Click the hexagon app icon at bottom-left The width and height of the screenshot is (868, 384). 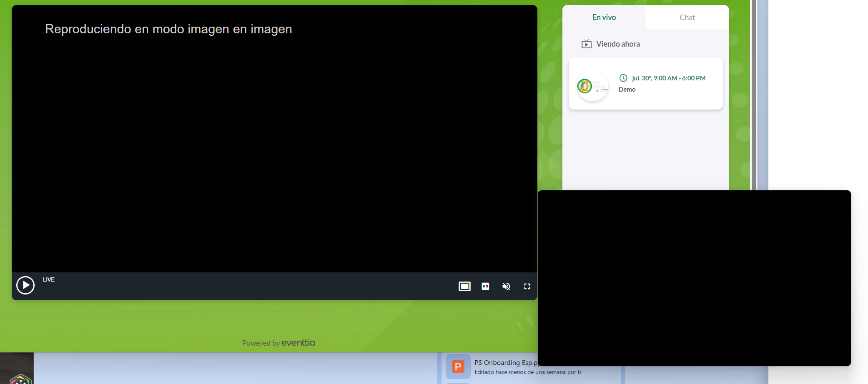pyautogui.click(x=20, y=379)
